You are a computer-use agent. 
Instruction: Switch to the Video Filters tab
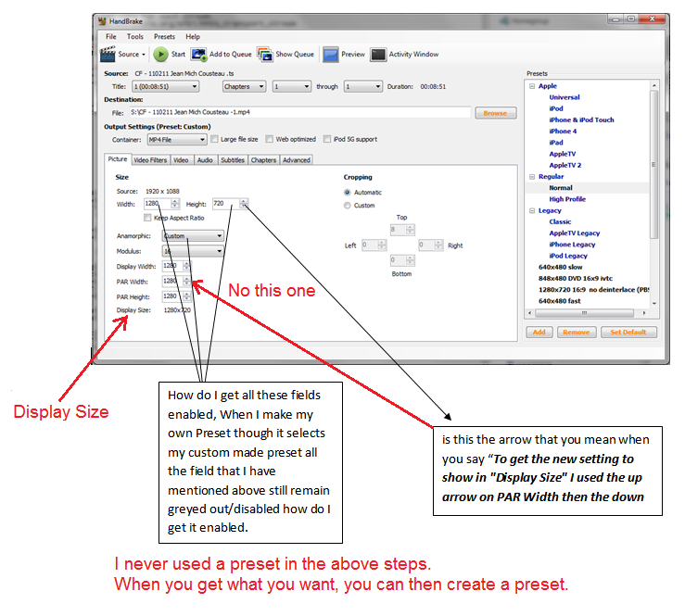(x=150, y=160)
